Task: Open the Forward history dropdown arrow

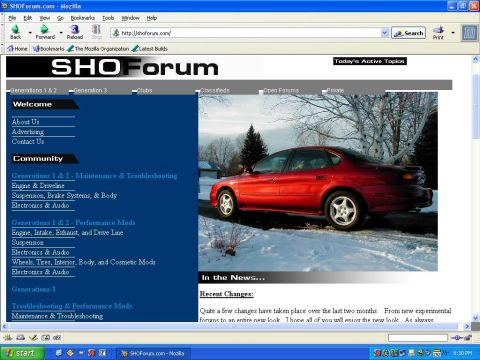Action: tap(61, 33)
